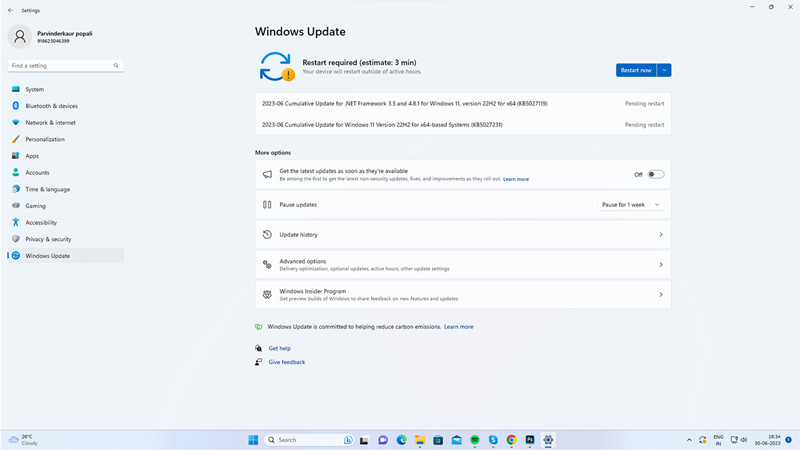
Task: Open the network and volume quick settings
Action: (x=739, y=440)
